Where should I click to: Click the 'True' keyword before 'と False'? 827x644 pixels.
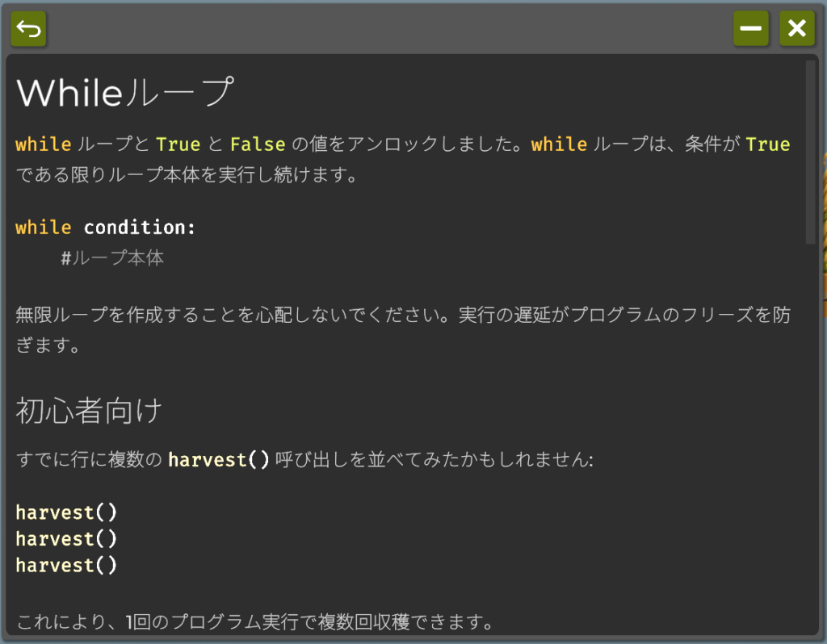point(178,144)
